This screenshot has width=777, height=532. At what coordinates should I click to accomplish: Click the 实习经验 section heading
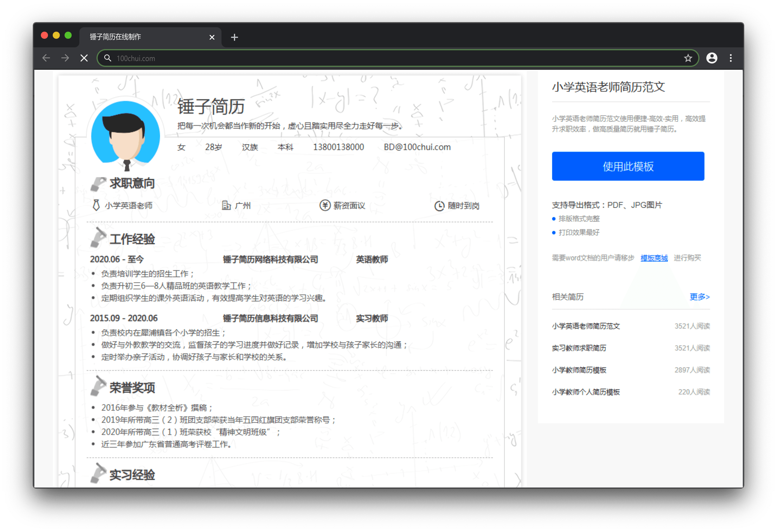click(132, 475)
